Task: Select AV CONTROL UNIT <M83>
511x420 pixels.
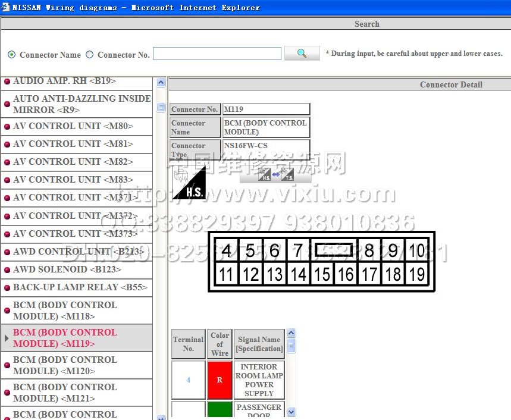Action: [x=77, y=180]
